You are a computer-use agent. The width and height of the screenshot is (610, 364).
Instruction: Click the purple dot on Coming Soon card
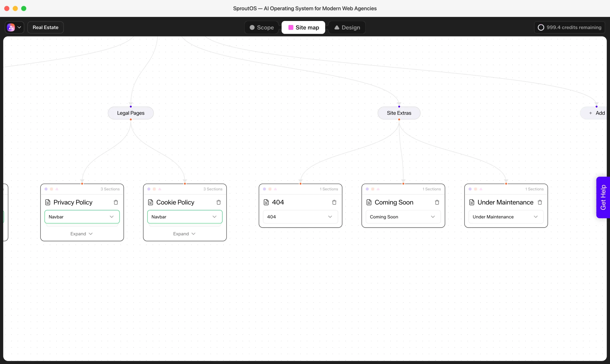coord(367,189)
